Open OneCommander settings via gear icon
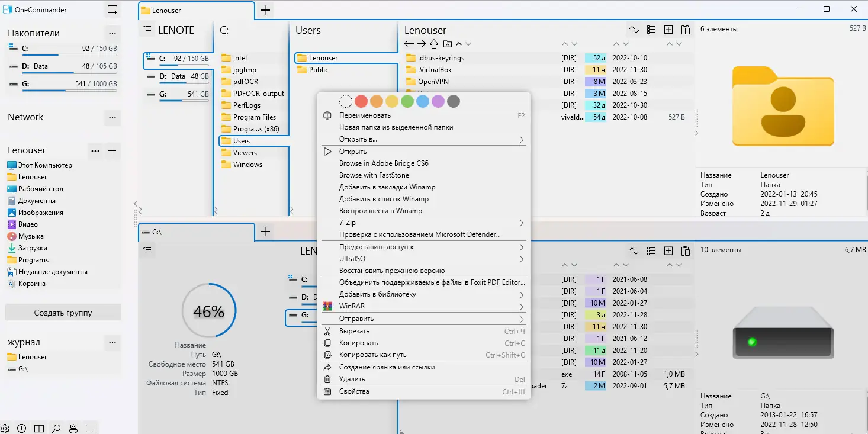Image resolution: width=868 pixels, height=434 pixels. [x=5, y=428]
